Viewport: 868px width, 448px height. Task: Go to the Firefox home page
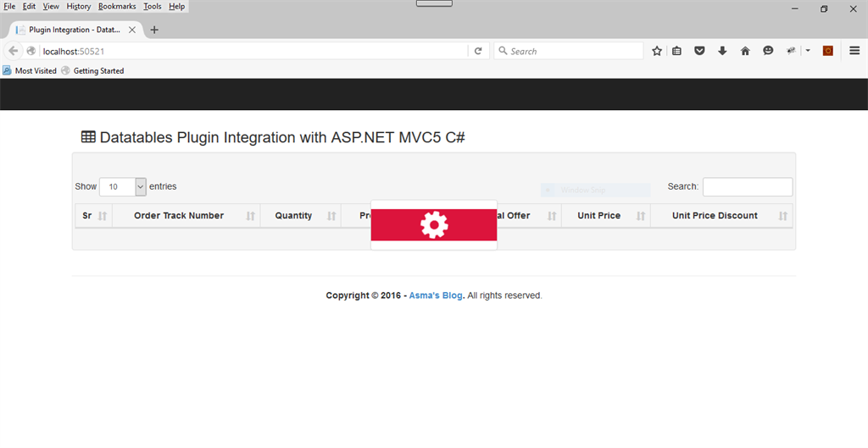[745, 51]
